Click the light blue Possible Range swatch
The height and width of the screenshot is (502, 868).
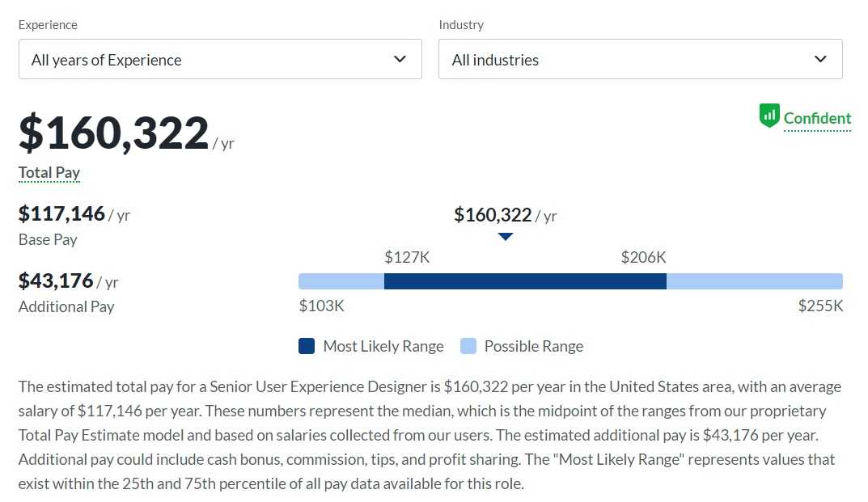[x=468, y=346]
